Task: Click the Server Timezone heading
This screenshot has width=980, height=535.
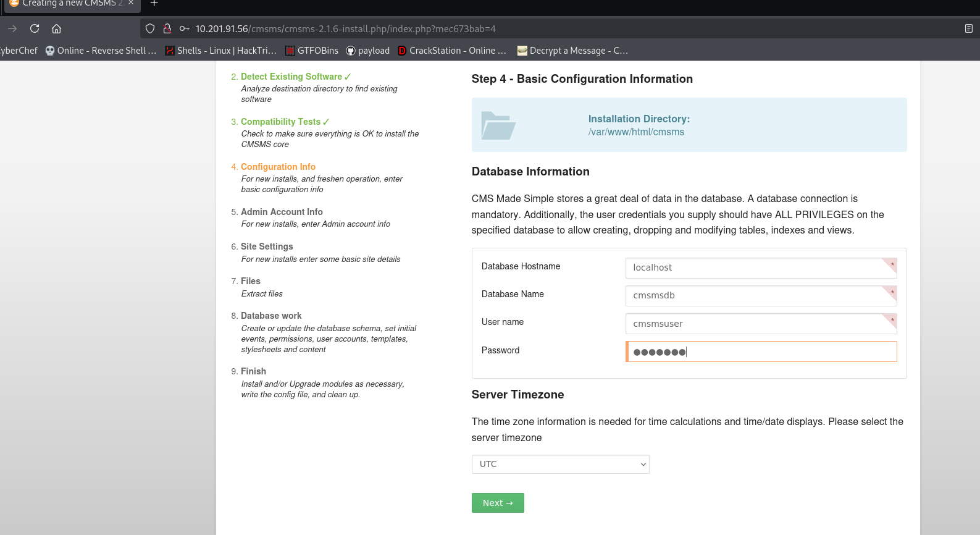Action: (x=517, y=395)
